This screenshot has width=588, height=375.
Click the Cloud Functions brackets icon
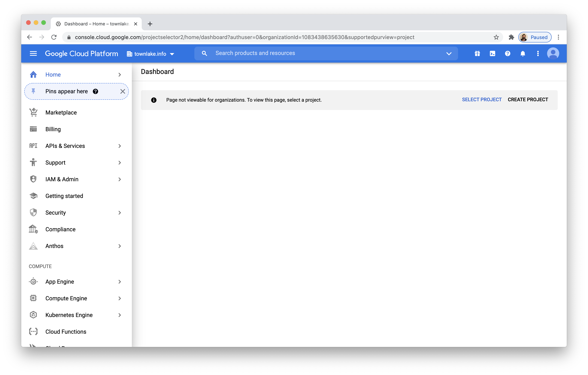click(33, 331)
